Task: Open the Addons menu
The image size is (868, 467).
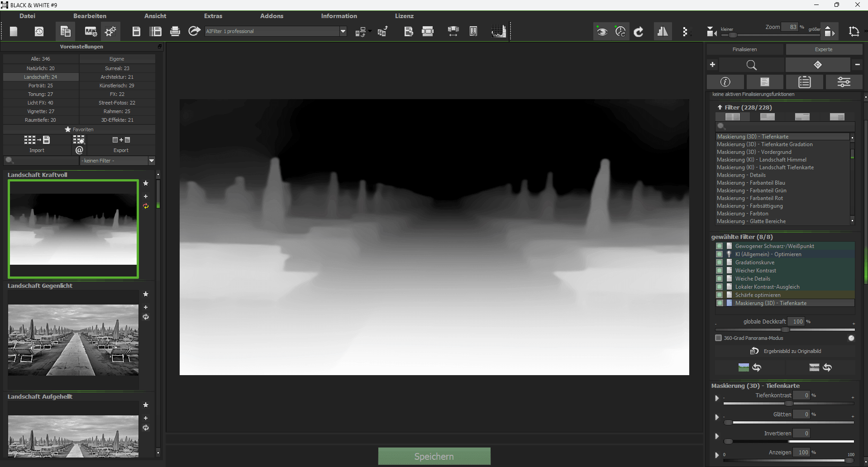Action: point(272,16)
